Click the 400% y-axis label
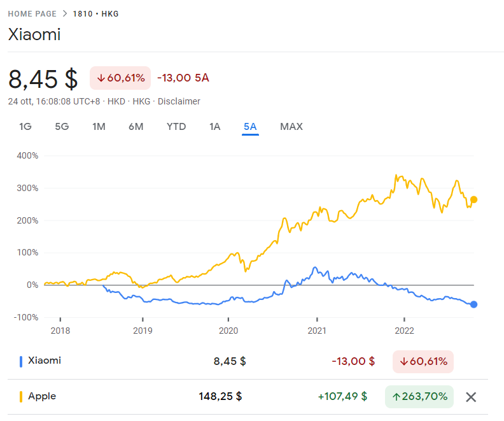Viewport: 504px width, 421px height. tap(27, 155)
